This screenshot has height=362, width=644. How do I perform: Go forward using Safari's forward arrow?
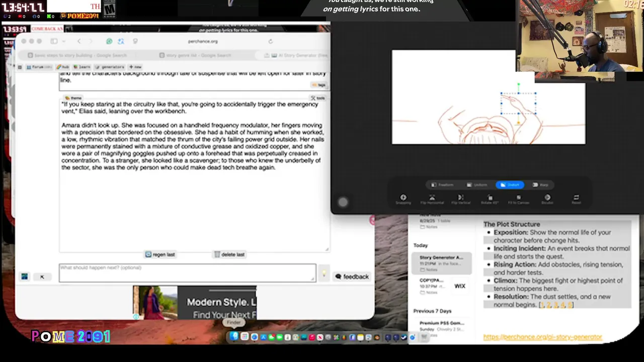(x=91, y=41)
